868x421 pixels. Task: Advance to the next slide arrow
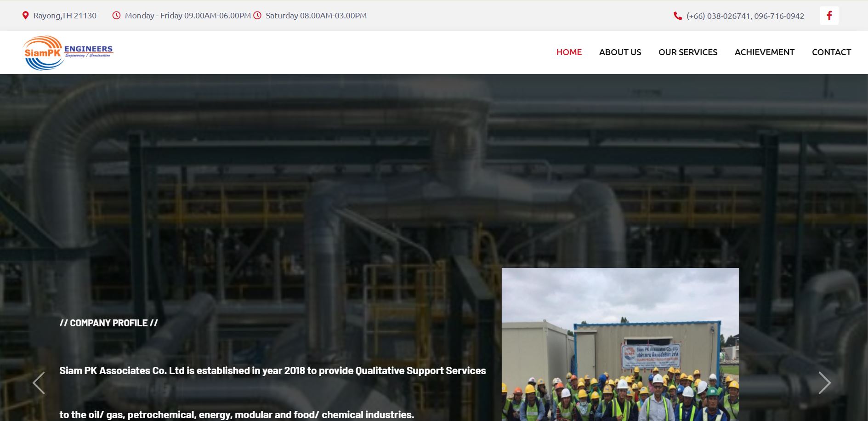pyautogui.click(x=824, y=383)
